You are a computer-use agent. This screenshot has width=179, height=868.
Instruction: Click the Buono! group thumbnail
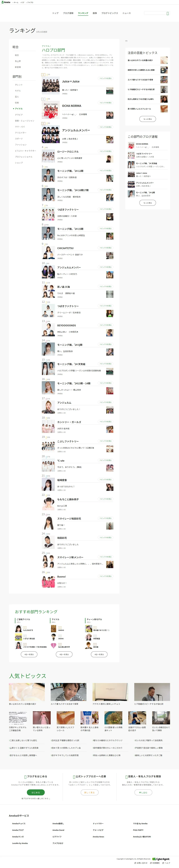click(48, 581)
